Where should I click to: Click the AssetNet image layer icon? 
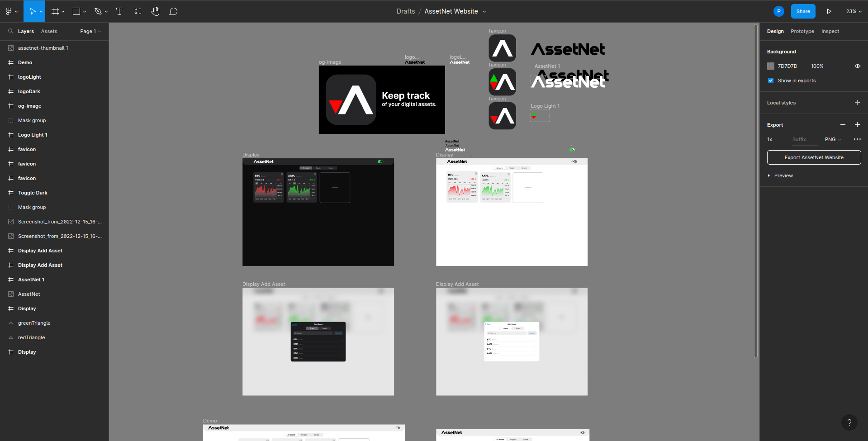pyautogui.click(x=11, y=294)
